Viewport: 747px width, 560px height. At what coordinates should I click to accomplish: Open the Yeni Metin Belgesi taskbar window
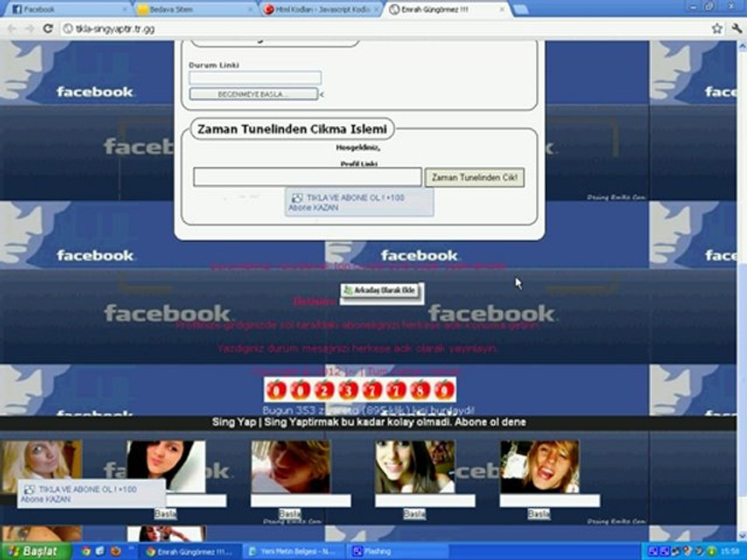click(294, 551)
